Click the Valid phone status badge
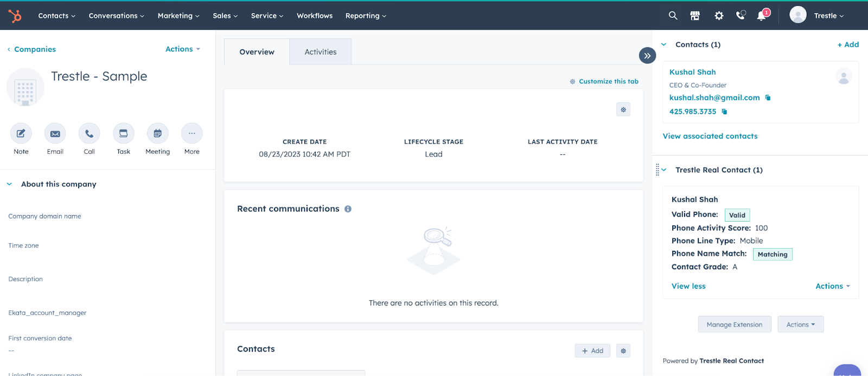 737,215
